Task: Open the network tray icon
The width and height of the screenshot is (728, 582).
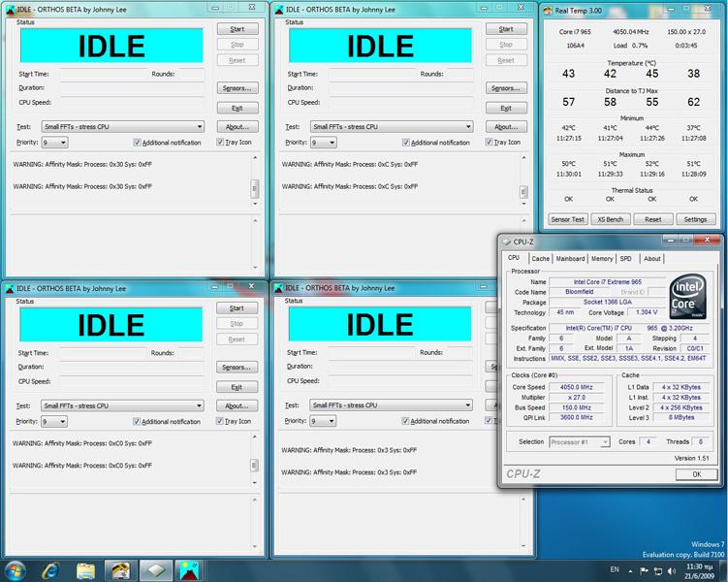Action: pyautogui.click(x=658, y=571)
